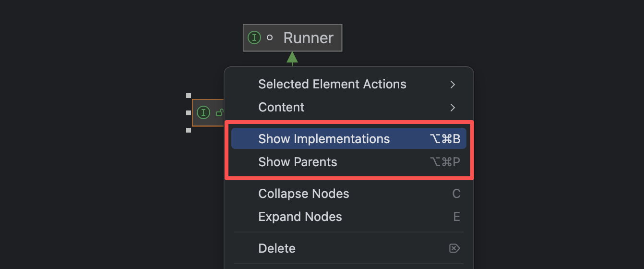The image size is (644, 269).
Task: Expand the chevron beside Content
Action: click(453, 108)
